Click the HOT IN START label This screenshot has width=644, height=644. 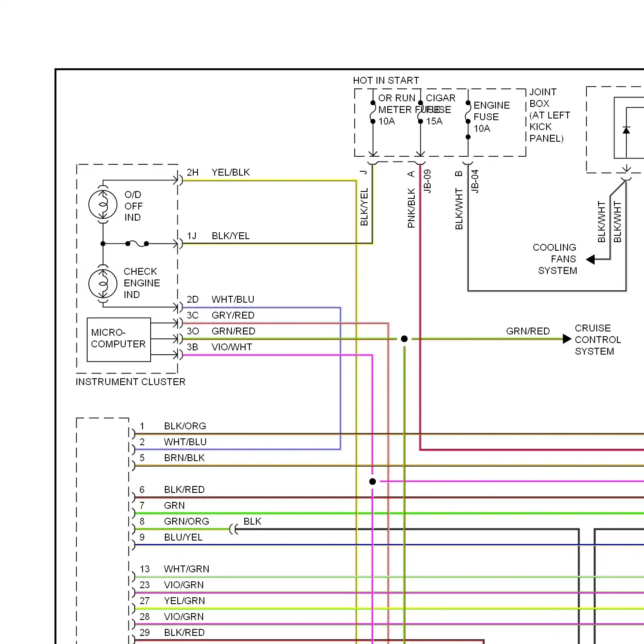[x=386, y=81]
